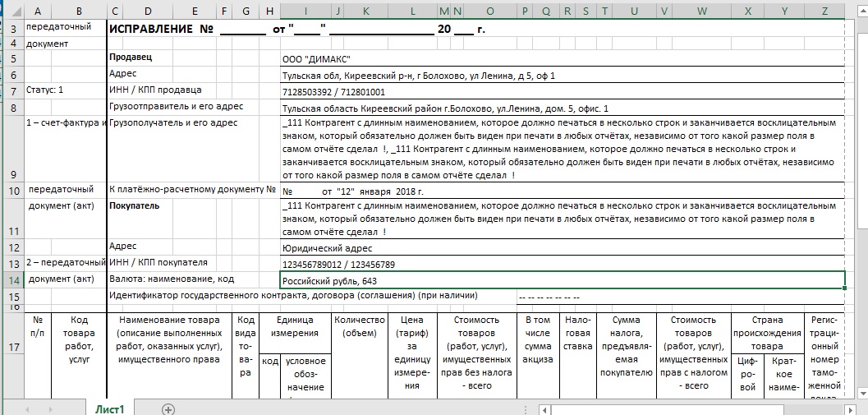Open the Лист1 sheet tab
This screenshot has height=415, width=868.
(x=110, y=408)
